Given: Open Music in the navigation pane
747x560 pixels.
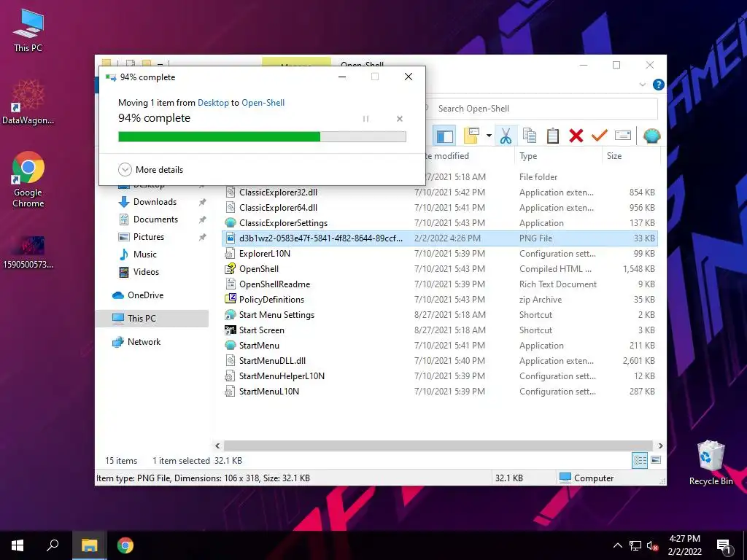Looking at the screenshot, I should coord(145,254).
